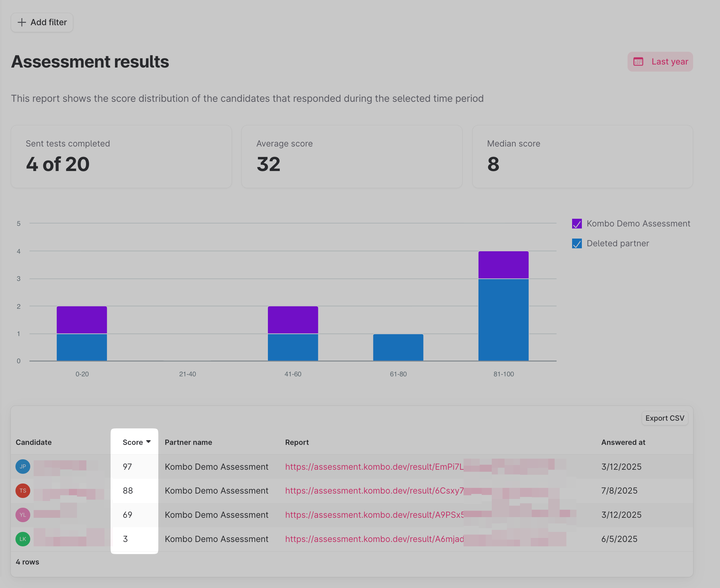Sort table by Answered at column

tap(623, 443)
